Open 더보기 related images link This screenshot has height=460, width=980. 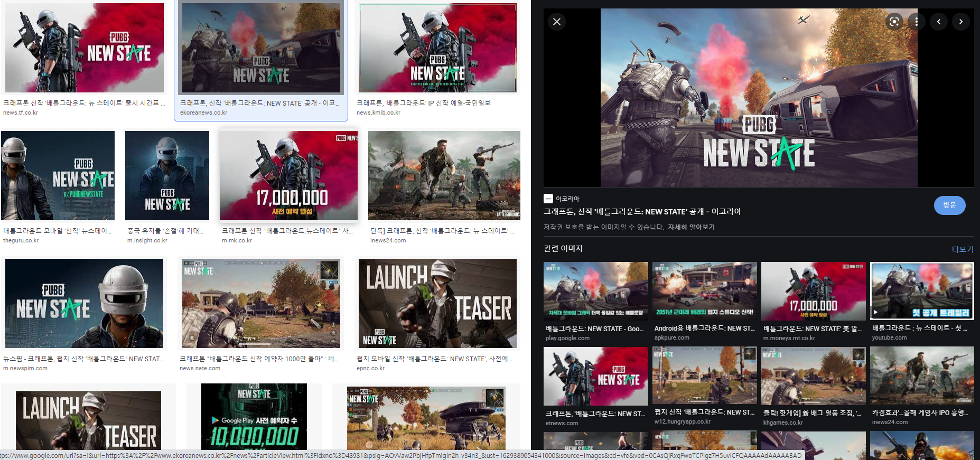963,249
